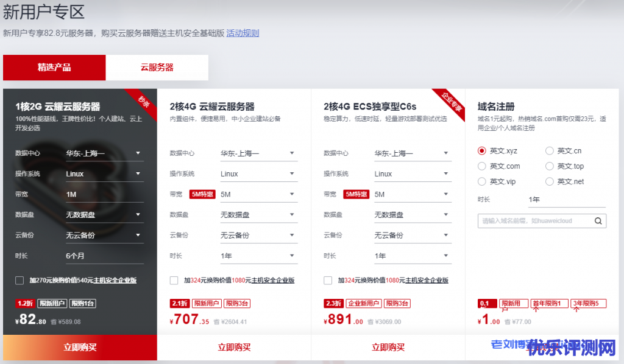Screen dimensions: 624x364
Task: Select the 英文.com domain radio option
Action: 482,166
